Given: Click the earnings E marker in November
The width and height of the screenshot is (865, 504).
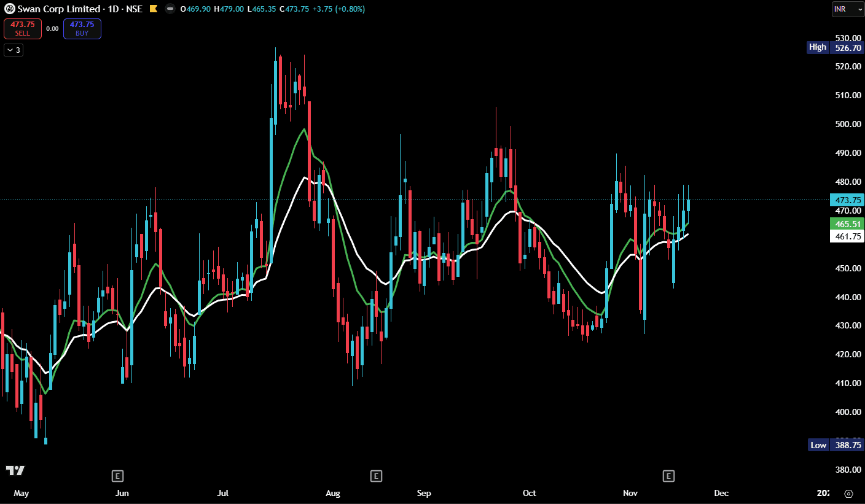Looking at the screenshot, I should 669,475.
